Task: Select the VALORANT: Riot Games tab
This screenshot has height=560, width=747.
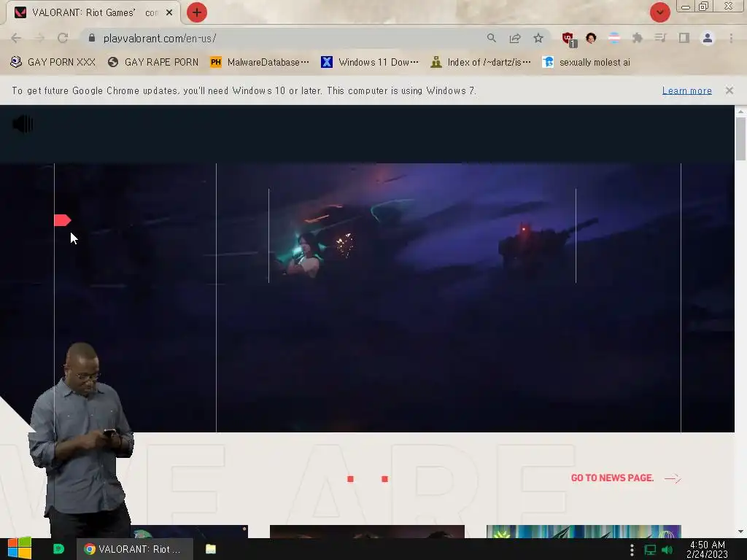Action: click(x=93, y=12)
